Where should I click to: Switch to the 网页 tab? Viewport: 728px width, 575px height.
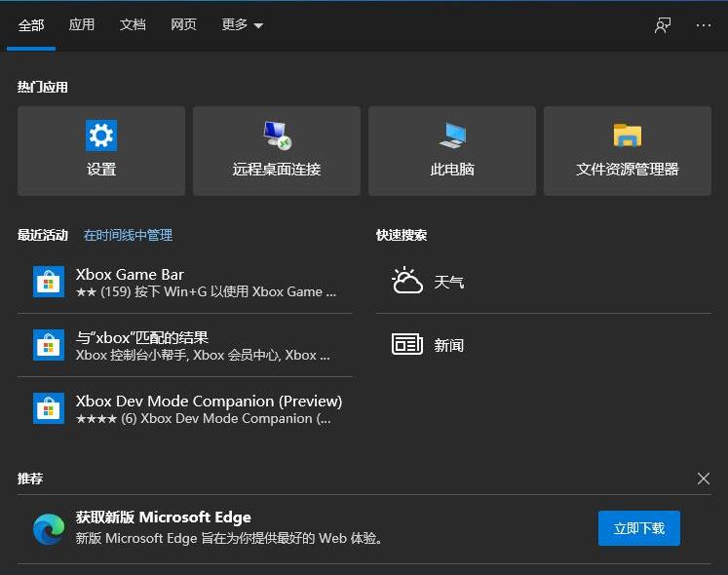(183, 24)
